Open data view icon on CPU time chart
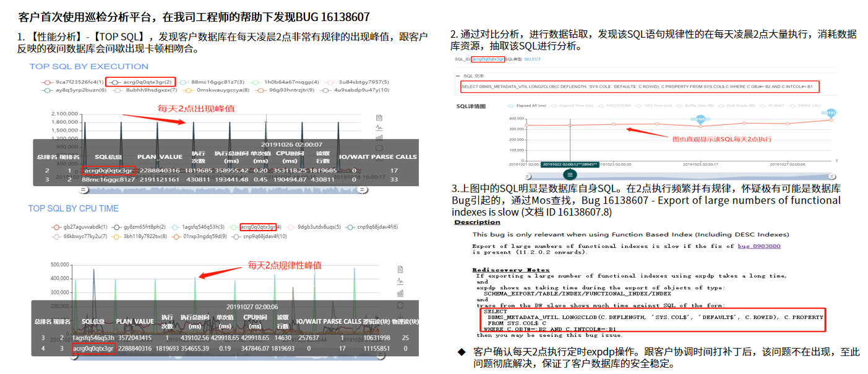The image size is (868, 374). coord(400,270)
